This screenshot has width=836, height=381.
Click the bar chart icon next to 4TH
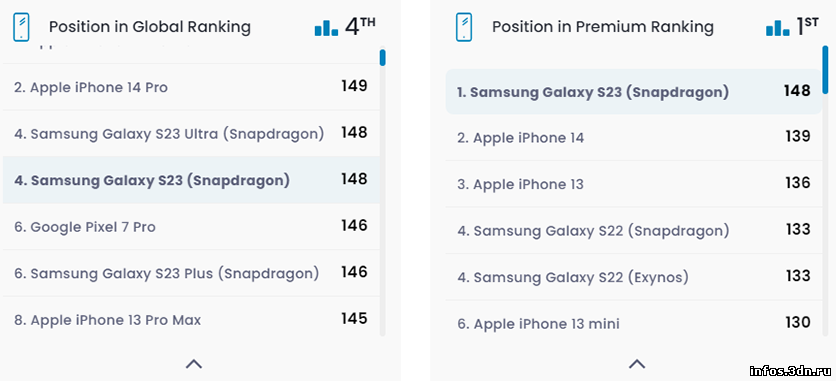[x=326, y=28]
